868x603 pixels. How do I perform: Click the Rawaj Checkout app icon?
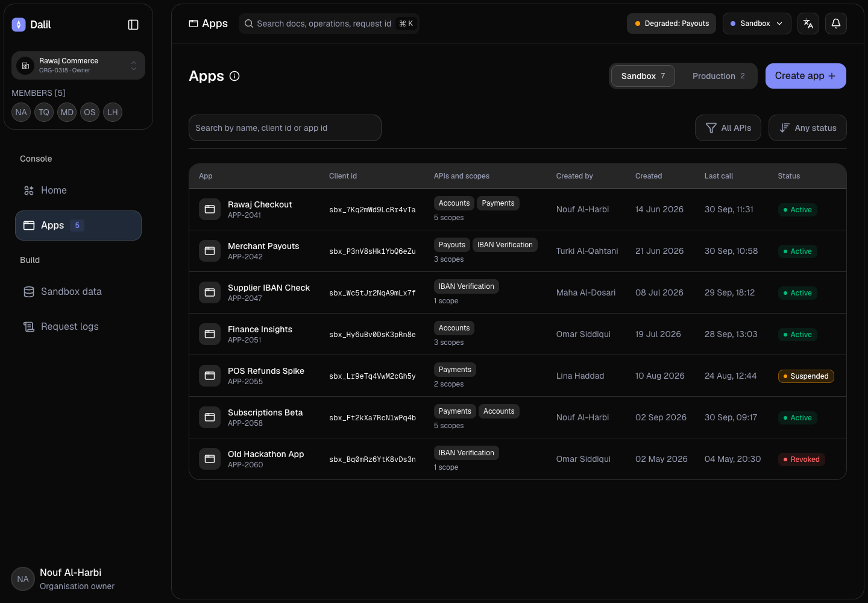tap(210, 209)
